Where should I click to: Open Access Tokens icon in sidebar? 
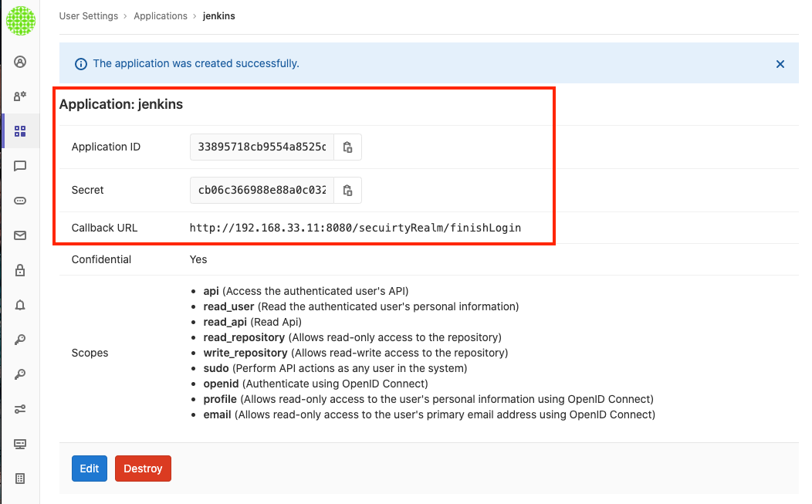click(x=20, y=201)
